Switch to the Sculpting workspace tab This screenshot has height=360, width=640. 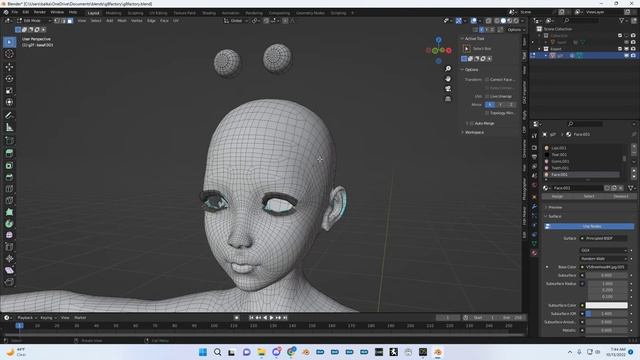pos(135,13)
